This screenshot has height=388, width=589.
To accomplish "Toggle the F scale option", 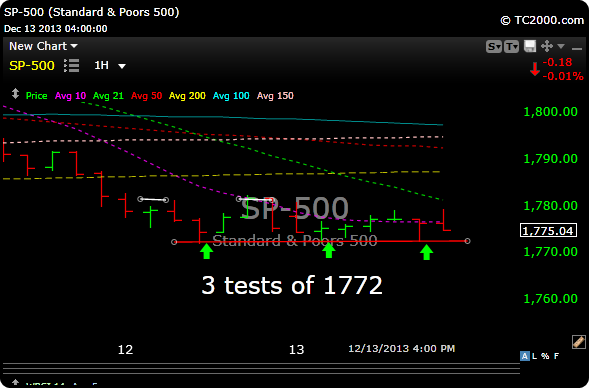I will coord(556,356).
